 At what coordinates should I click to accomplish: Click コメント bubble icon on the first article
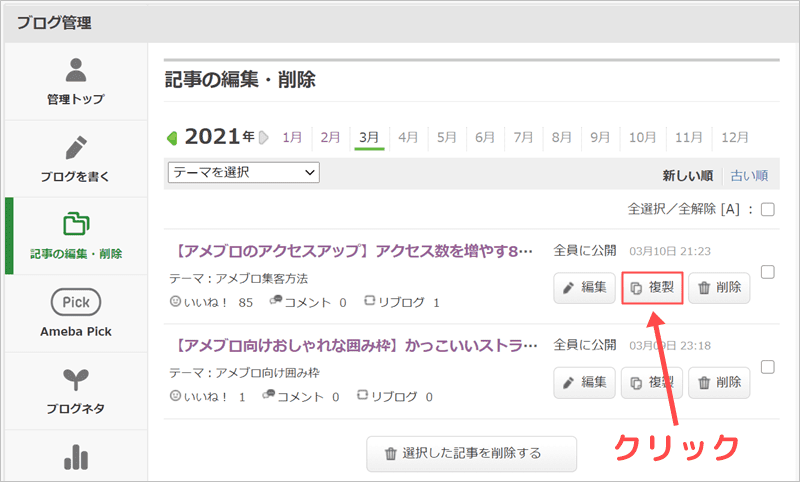(276, 300)
